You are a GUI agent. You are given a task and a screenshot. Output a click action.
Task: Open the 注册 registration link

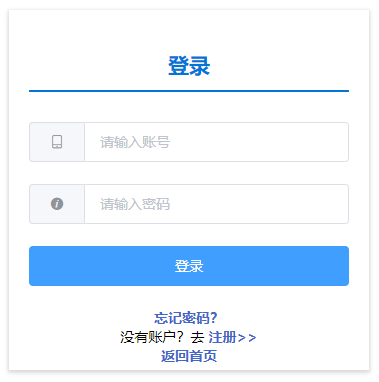[222, 337]
